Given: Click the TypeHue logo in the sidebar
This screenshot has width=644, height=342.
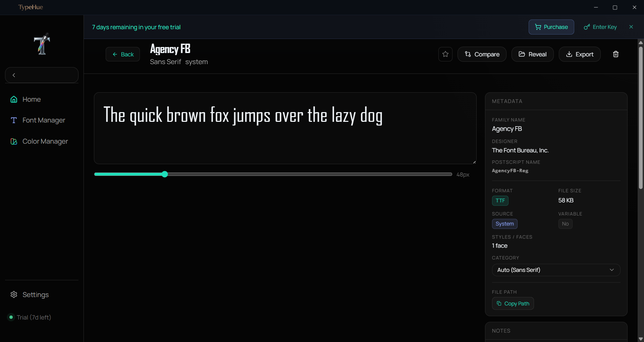Looking at the screenshot, I should (x=42, y=44).
